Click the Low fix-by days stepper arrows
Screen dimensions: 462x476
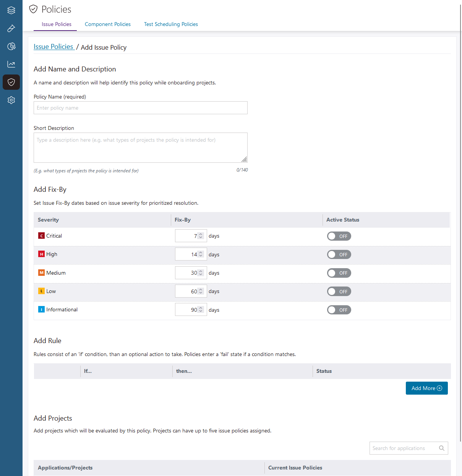pos(201,291)
